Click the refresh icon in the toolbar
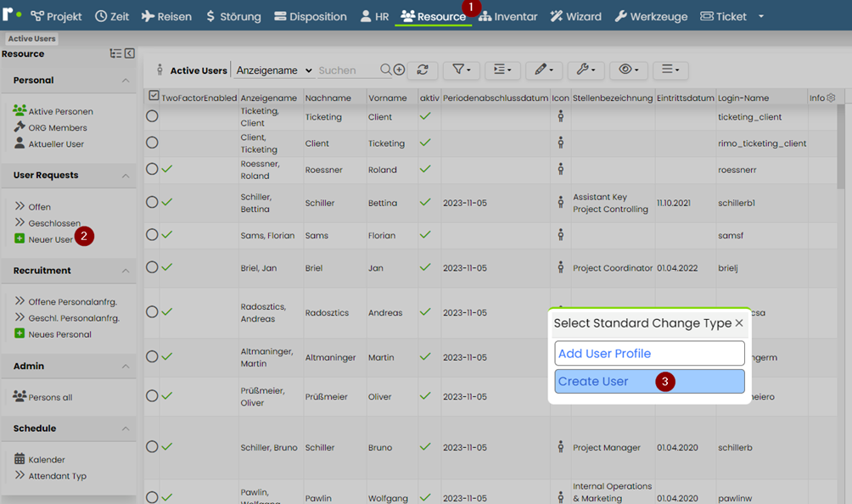The image size is (852, 504). point(423,70)
